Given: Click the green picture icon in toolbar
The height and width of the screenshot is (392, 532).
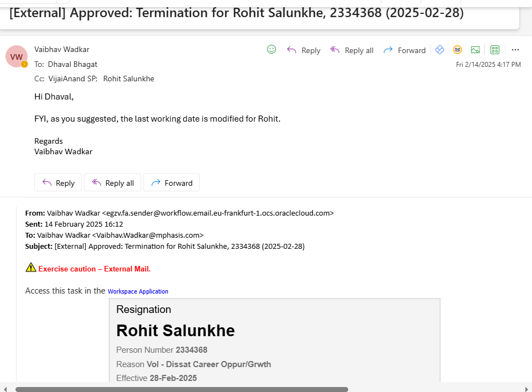Looking at the screenshot, I should (476, 50).
